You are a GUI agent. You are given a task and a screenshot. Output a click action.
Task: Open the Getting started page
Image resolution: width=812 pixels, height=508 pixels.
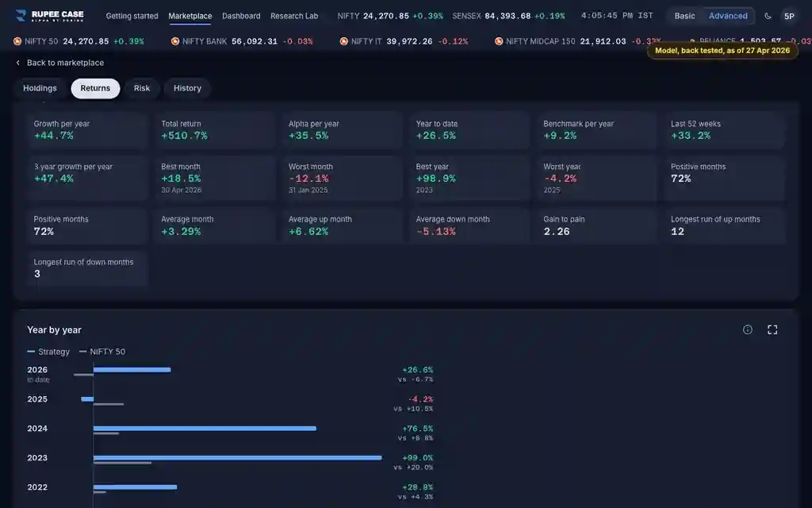pyautogui.click(x=132, y=16)
